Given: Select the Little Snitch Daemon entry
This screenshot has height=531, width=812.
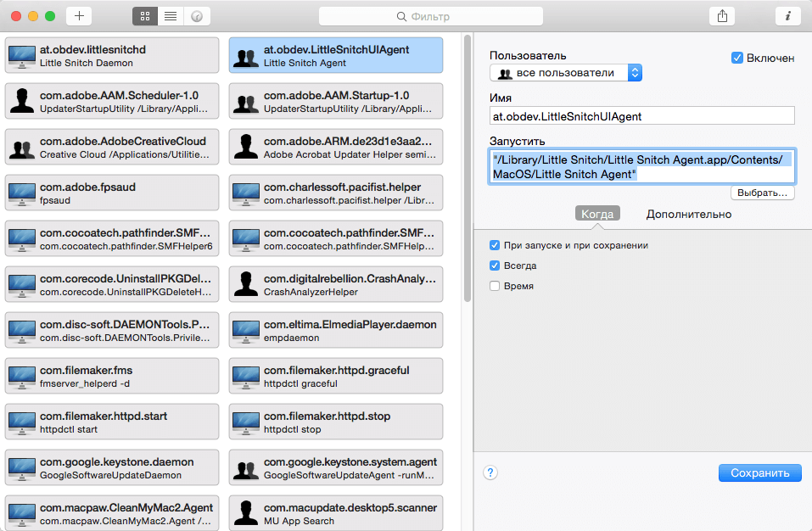Looking at the screenshot, I should point(112,55).
